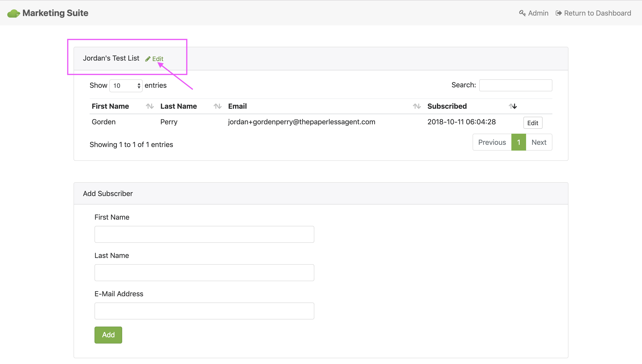Click the Return to Dashboard exit icon
642x364 pixels.
tap(558, 13)
